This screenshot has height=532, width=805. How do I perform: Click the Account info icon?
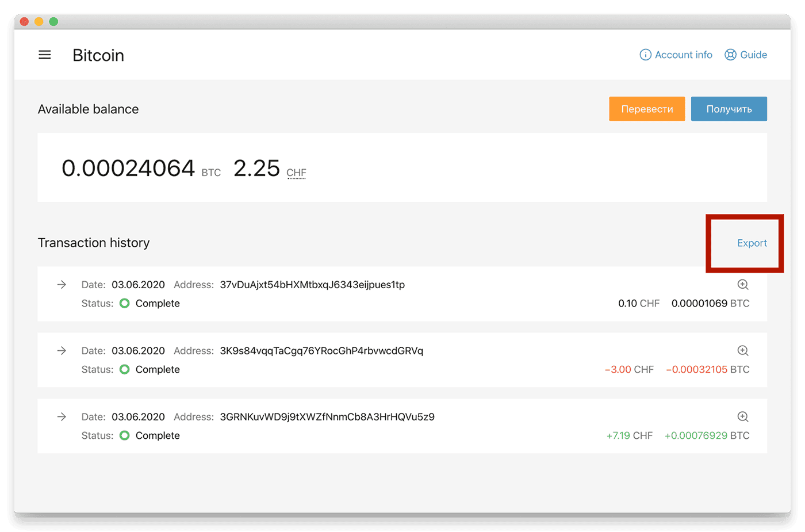click(646, 55)
